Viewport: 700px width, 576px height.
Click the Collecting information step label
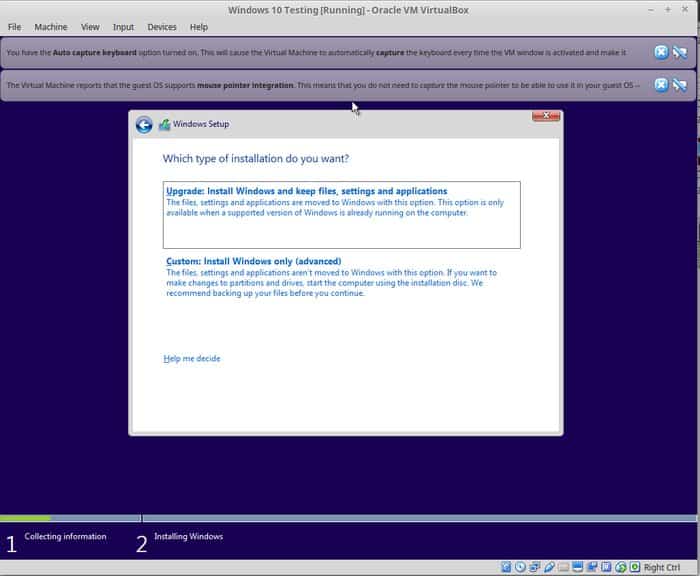pyautogui.click(x=65, y=536)
